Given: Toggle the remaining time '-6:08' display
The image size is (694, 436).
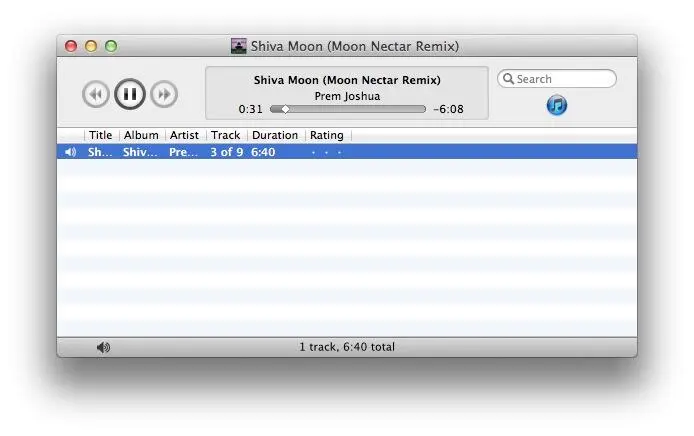Looking at the screenshot, I should (448, 109).
